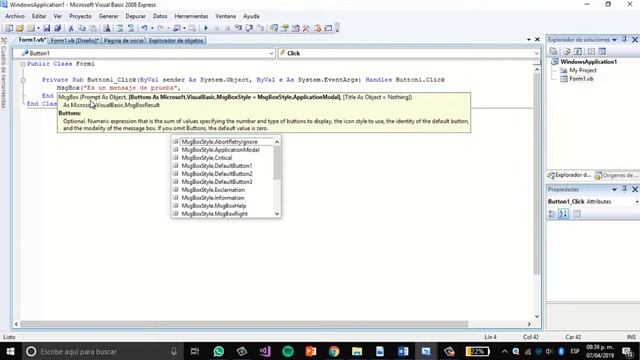
Task: Click View Designer icon in Solution Explorer
Action: pos(602,51)
